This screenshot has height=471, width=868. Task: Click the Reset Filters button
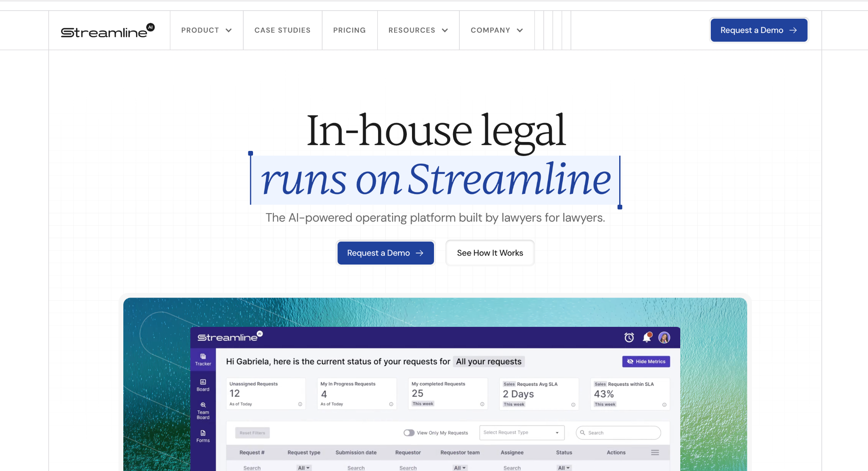(252, 433)
